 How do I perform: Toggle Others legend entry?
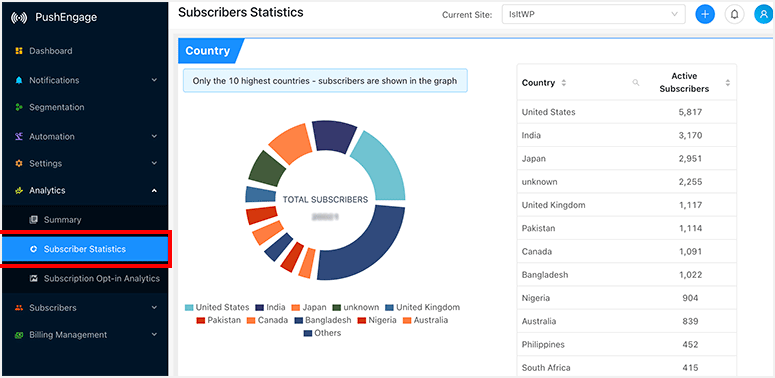click(x=322, y=333)
